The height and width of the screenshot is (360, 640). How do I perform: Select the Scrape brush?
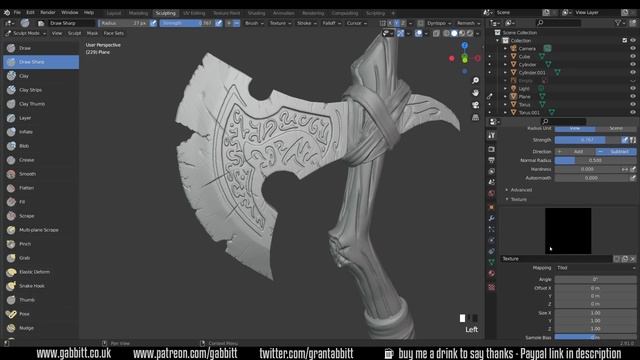point(41,216)
